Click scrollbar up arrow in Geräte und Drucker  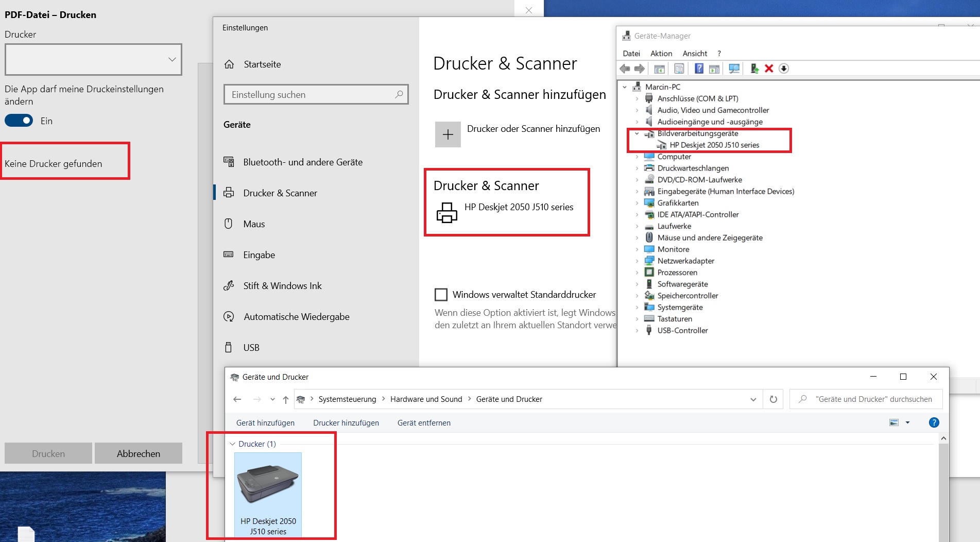[x=943, y=438]
